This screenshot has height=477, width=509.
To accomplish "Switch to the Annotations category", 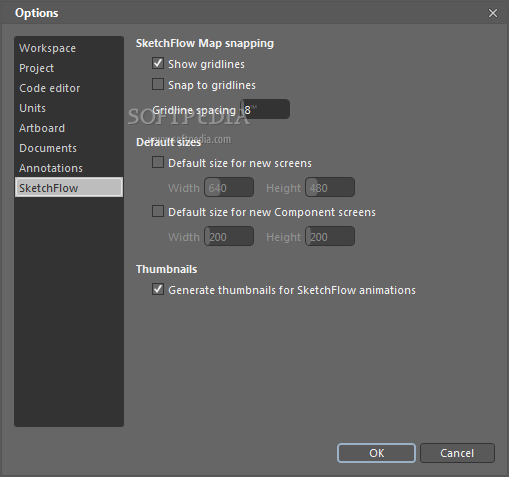I will tap(69, 168).
